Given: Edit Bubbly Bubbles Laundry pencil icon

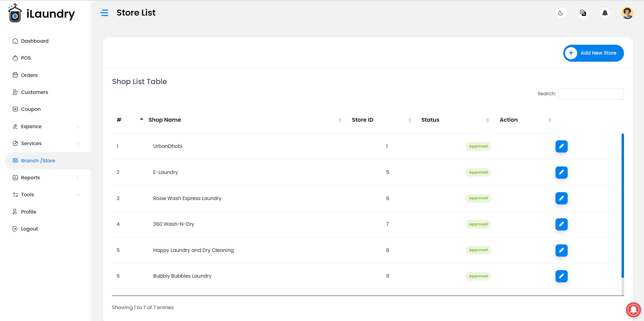Looking at the screenshot, I should 561,276.
